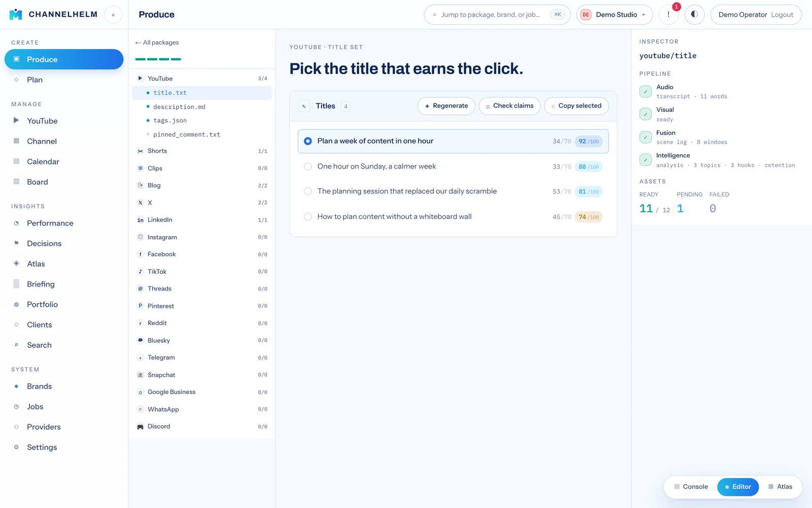Click the Copy selected button

pyautogui.click(x=577, y=106)
